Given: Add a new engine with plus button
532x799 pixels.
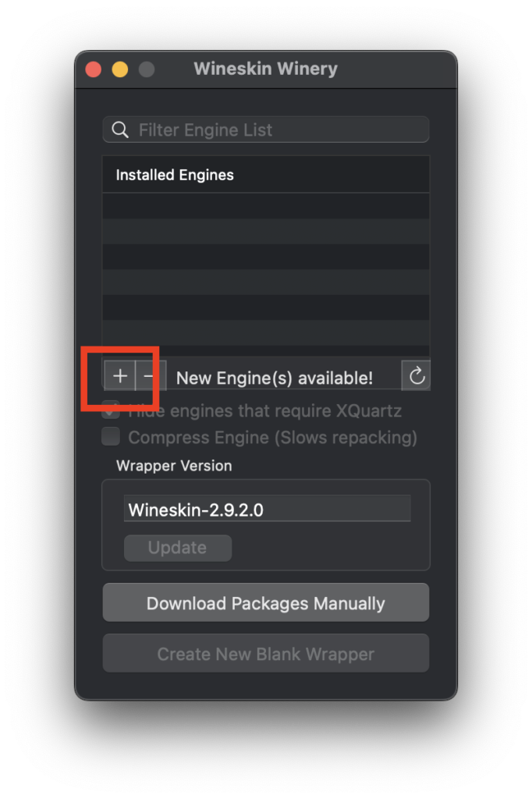Looking at the screenshot, I should 120,376.
